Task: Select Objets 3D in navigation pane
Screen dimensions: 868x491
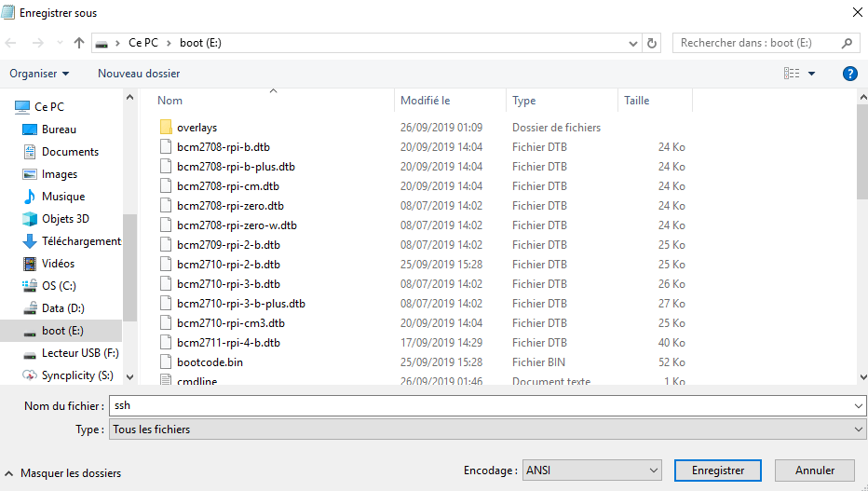Action: pos(65,219)
